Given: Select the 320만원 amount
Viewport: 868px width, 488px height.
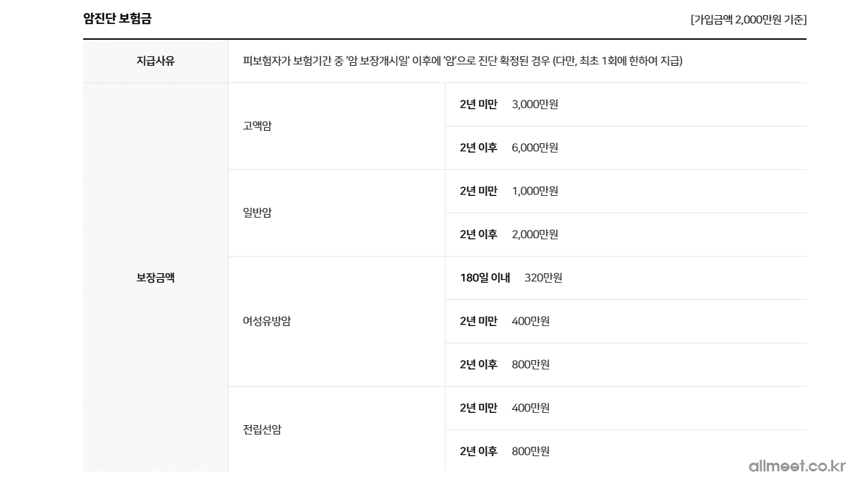Looking at the screenshot, I should coord(543,278).
